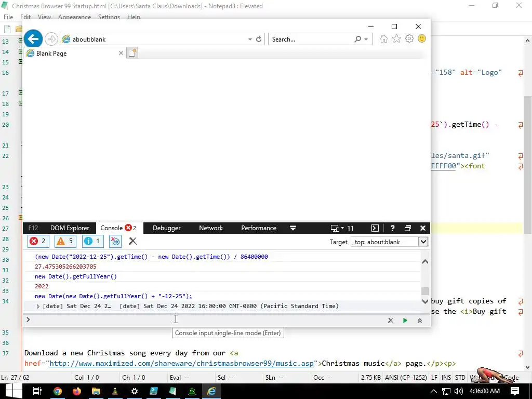Click the console command input line
532x399 pixels.
207,320
